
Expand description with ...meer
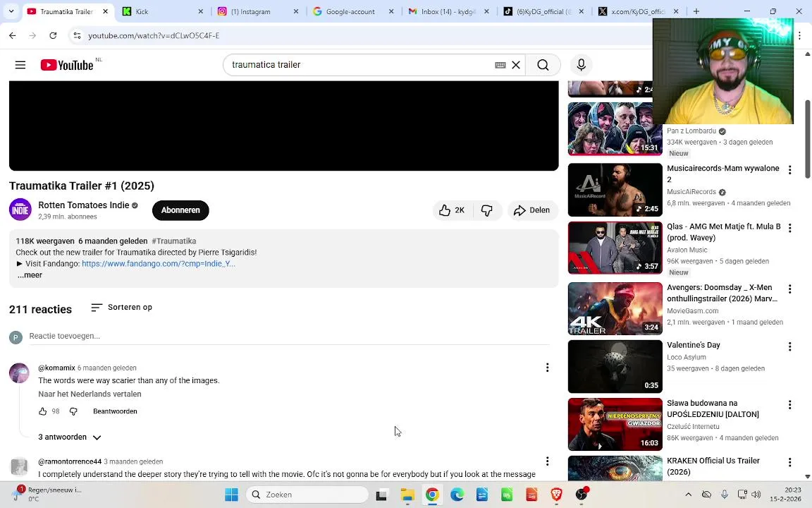(30, 275)
